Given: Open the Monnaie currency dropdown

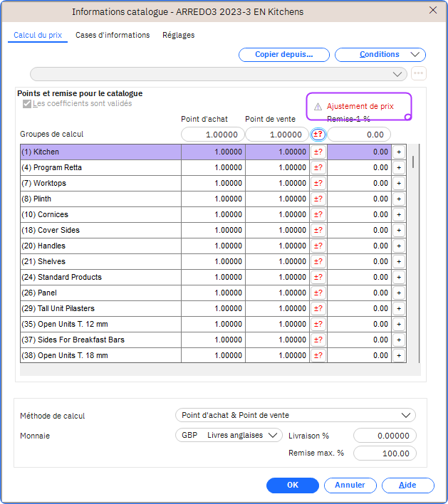Looking at the screenshot, I should (x=229, y=436).
